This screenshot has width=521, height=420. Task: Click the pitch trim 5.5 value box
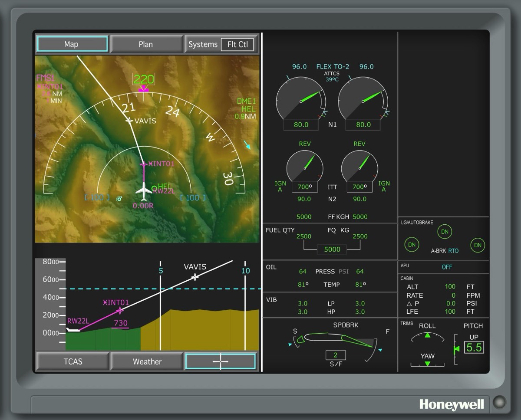[x=474, y=348]
